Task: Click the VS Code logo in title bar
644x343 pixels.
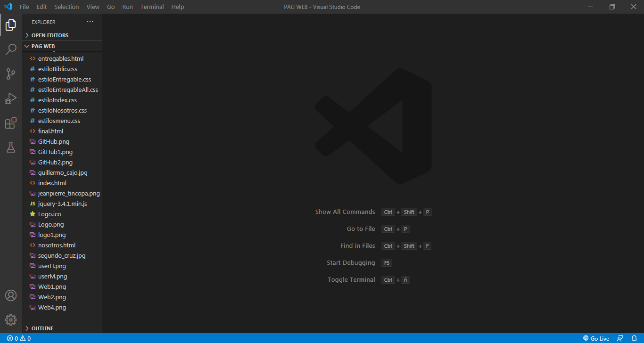Action: [8, 7]
